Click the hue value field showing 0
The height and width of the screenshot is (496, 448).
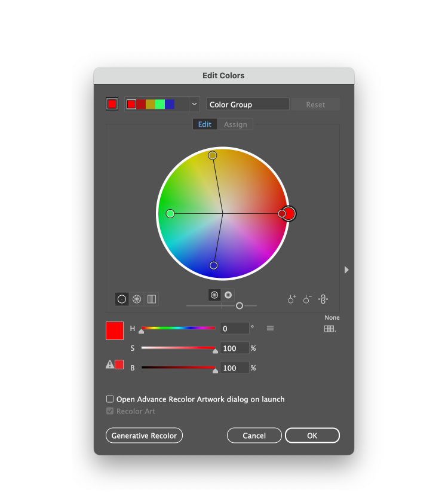(x=234, y=328)
